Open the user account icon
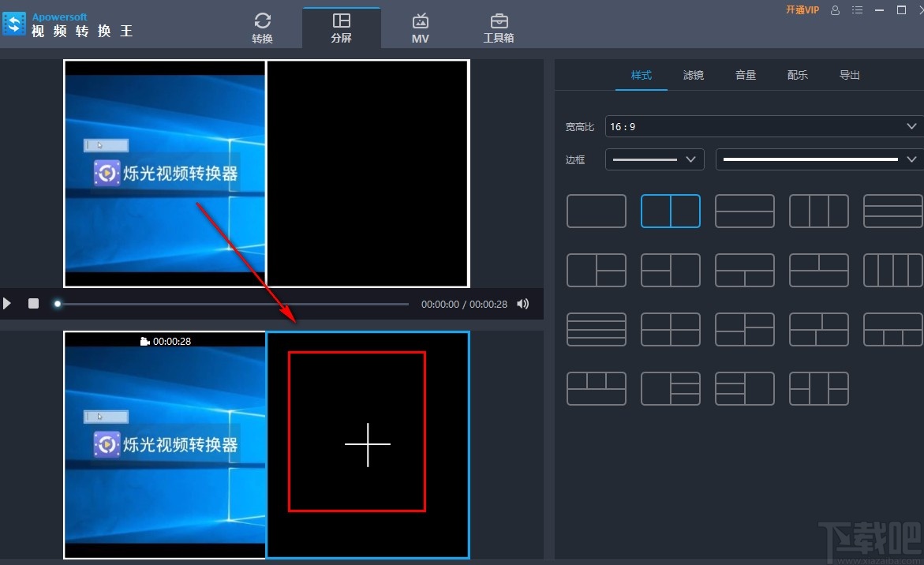The width and height of the screenshot is (924, 565). pyautogui.click(x=835, y=10)
